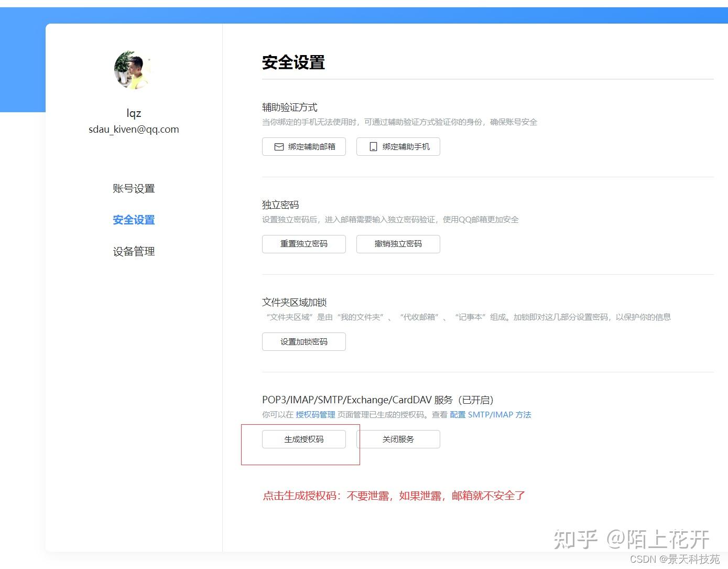Open the 授权码管理 management link
The width and height of the screenshot is (728, 569).
pos(315,414)
